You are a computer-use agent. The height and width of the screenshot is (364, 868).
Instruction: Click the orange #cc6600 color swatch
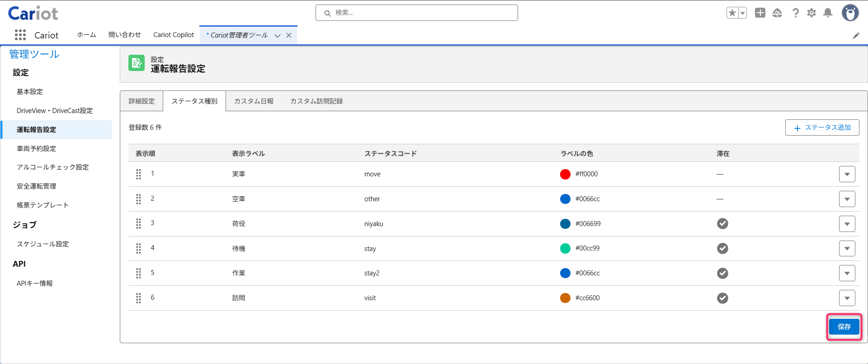pyautogui.click(x=565, y=298)
